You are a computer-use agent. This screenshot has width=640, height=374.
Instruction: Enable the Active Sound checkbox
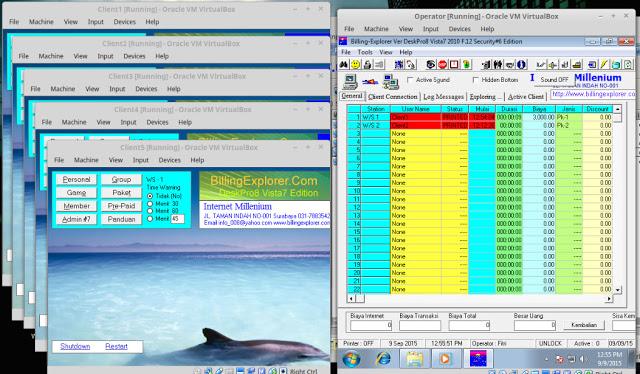[x=410, y=80]
